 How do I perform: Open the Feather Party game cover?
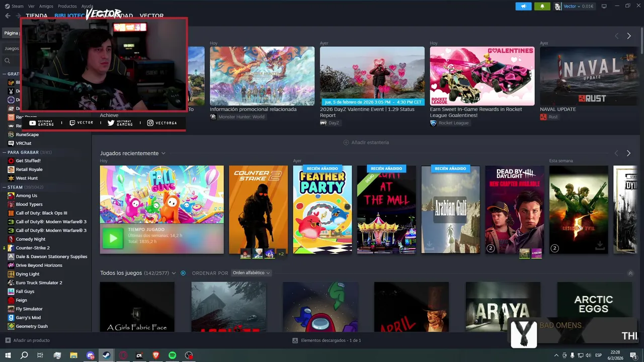pyautogui.click(x=323, y=210)
